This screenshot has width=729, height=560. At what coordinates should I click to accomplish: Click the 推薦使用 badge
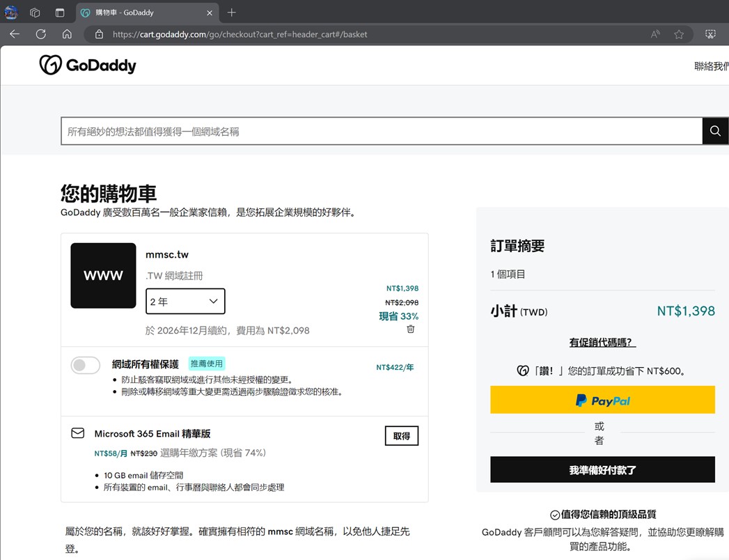pyautogui.click(x=207, y=364)
